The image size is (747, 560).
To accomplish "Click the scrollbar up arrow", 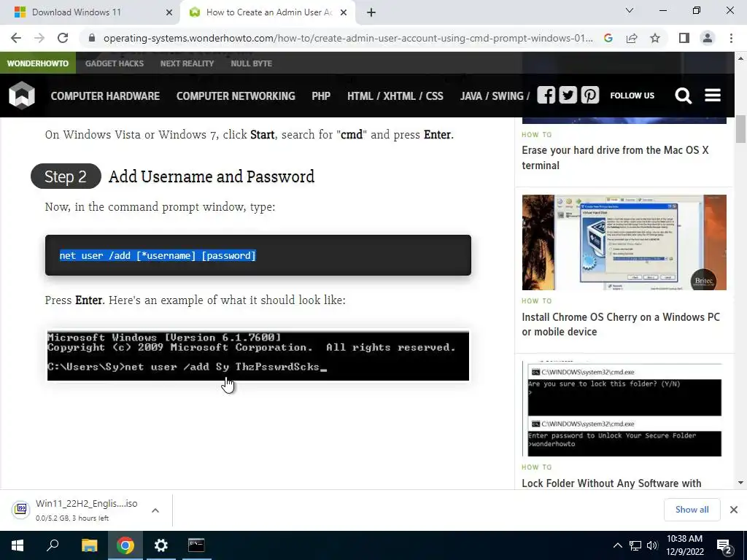I will [740, 58].
